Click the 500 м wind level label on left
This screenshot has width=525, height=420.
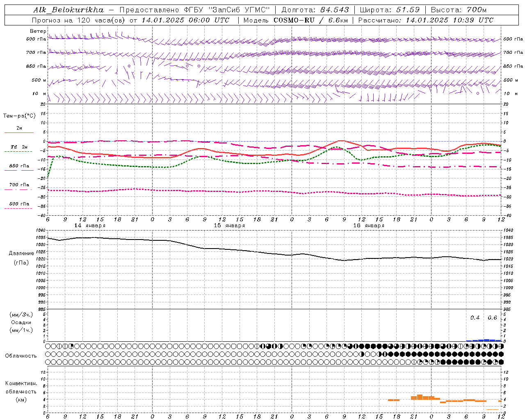39,80
